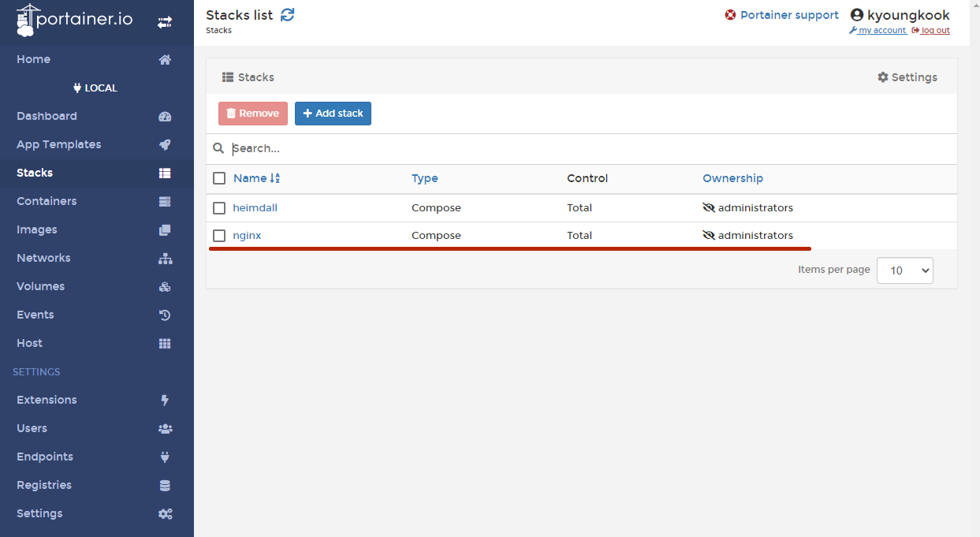Screen dimensions: 980x537
Task: Click 'Compose' type in the heimdall row
Action: click(x=436, y=208)
